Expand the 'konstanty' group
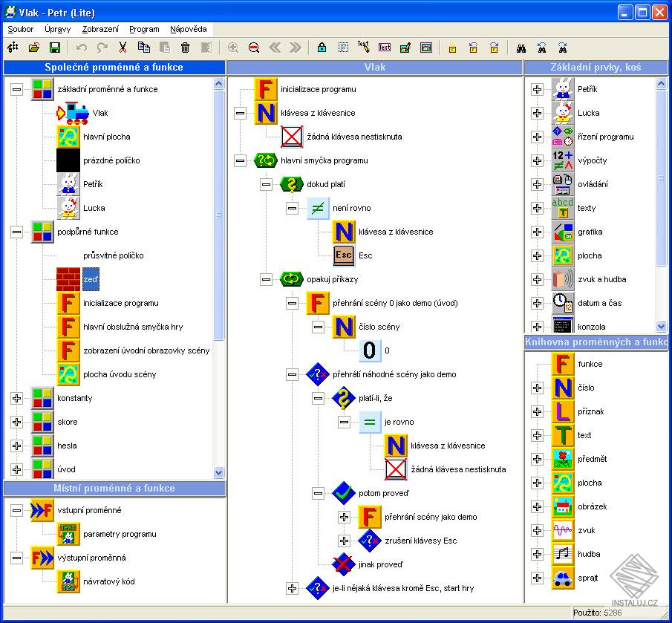672x623 pixels. point(17,398)
